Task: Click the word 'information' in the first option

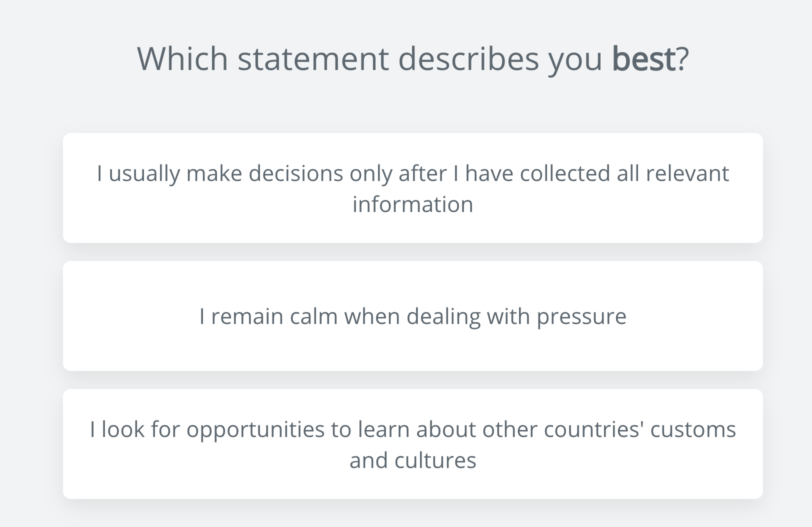Action: click(x=412, y=204)
